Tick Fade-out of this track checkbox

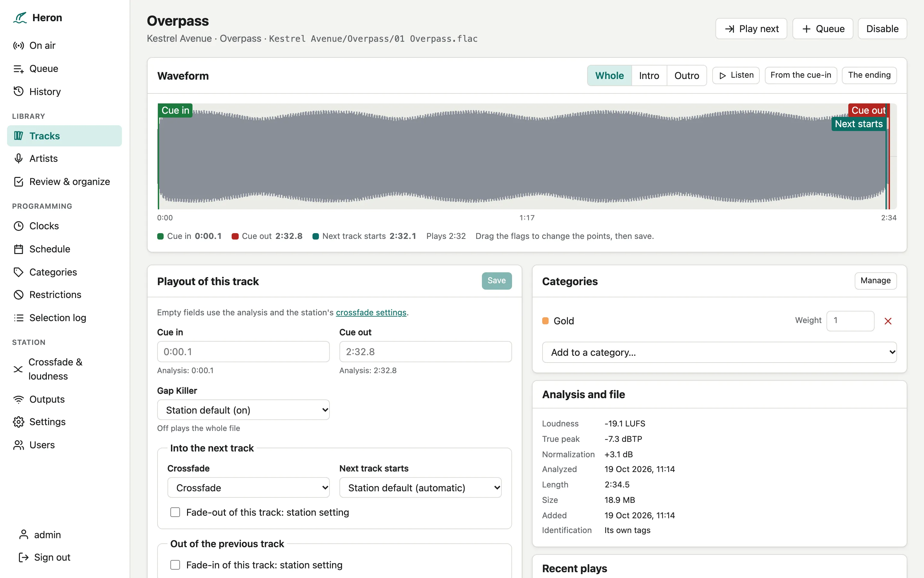pos(175,512)
